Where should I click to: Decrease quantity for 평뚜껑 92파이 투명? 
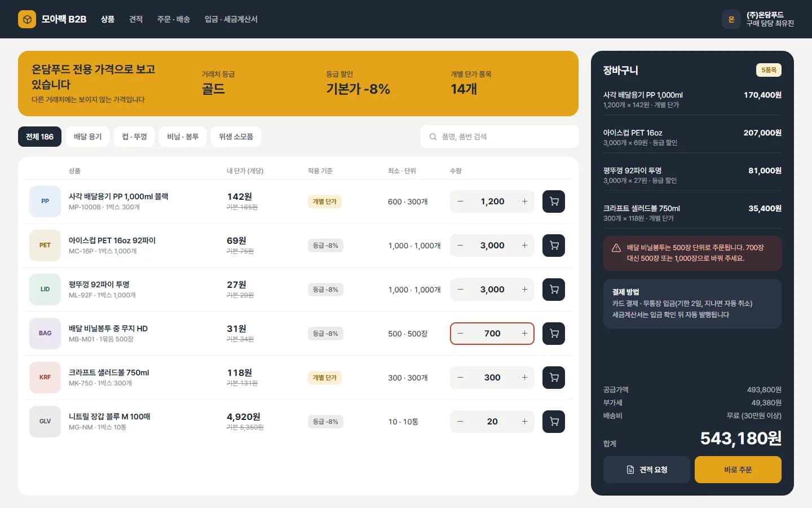coord(460,290)
